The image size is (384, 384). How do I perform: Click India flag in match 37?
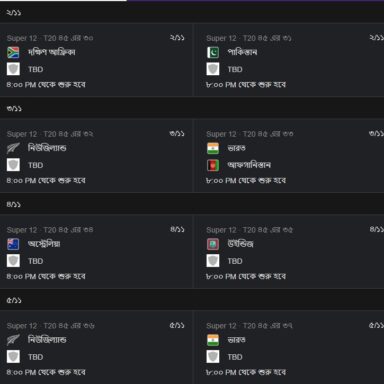pyautogui.click(x=213, y=340)
